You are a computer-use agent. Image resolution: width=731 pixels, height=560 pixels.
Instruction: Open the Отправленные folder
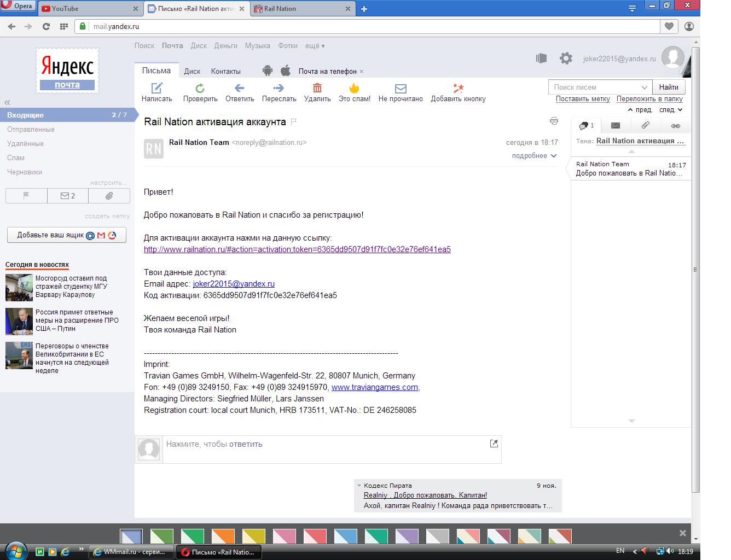tap(31, 130)
